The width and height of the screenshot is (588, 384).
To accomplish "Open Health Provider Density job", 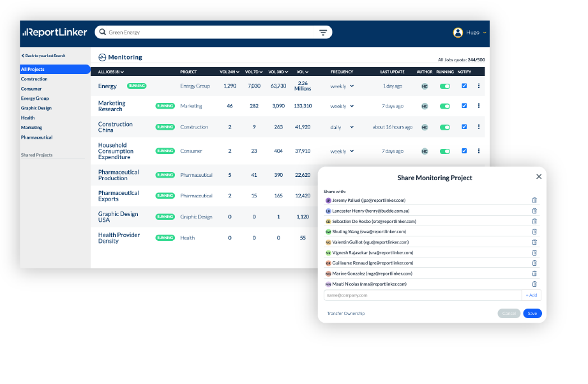I will (119, 238).
